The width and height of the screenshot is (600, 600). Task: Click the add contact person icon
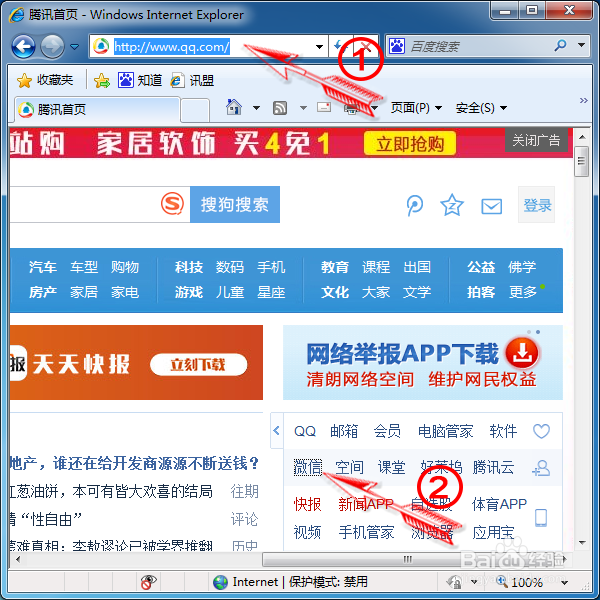[541, 468]
